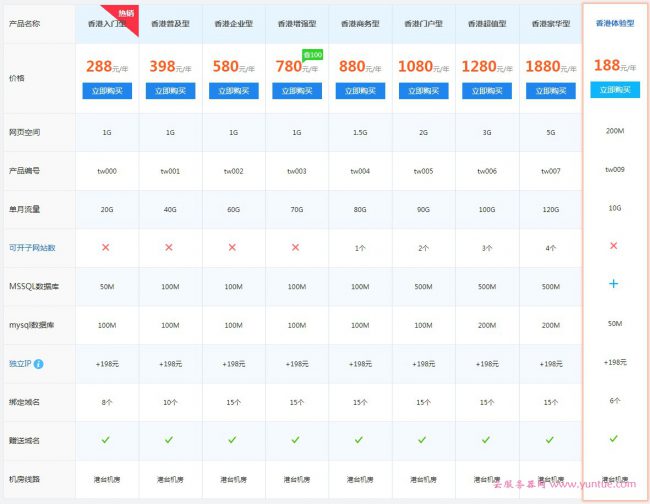
Task: Click the red X in the 香港体验型 column
Action: click(x=614, y=245)
